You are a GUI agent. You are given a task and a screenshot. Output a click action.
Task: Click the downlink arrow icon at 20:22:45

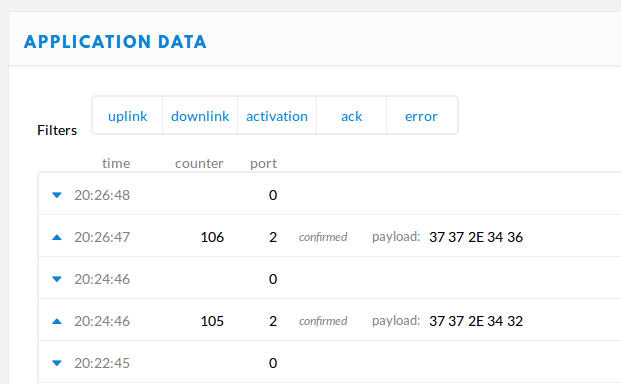[57, 363]
